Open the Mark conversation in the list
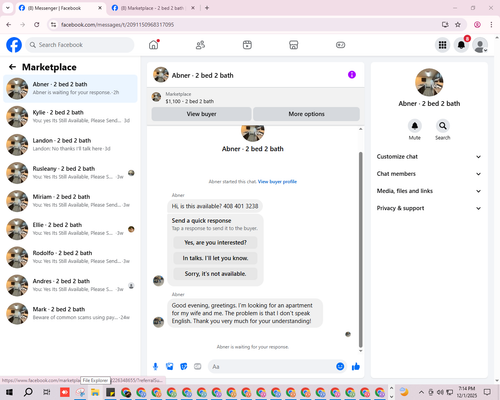Viewport: 500px width, 400px height. point(70,313)
